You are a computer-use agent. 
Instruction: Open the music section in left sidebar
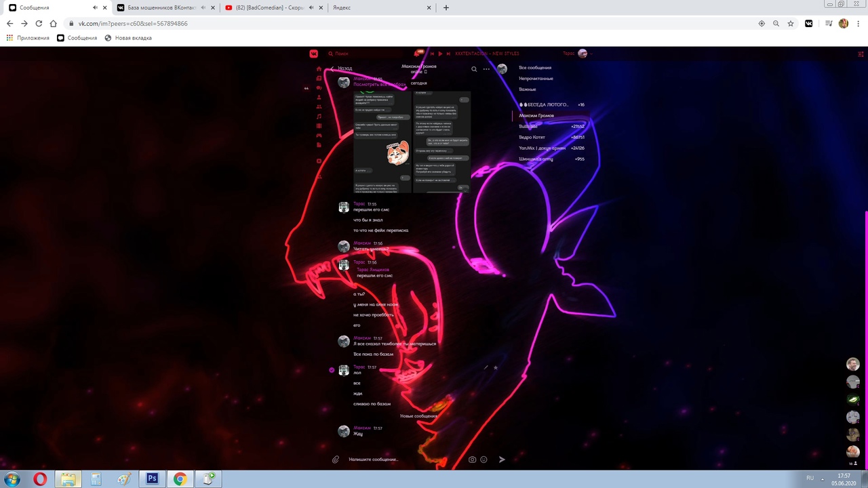point(319,117)
